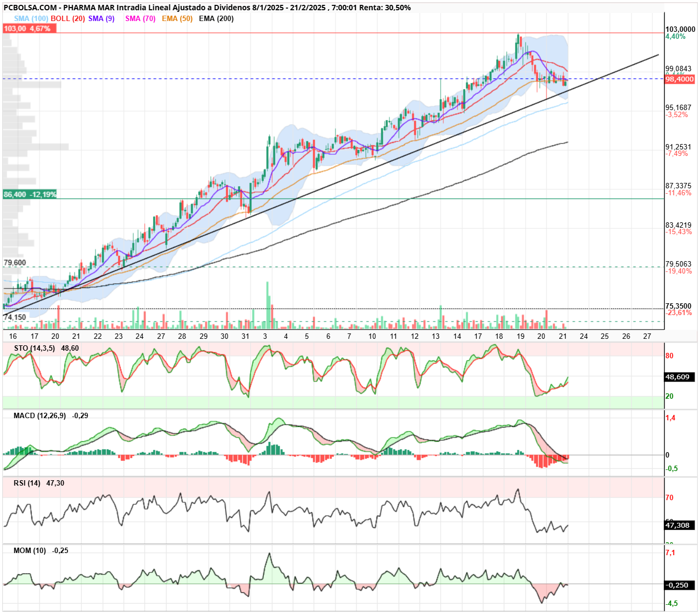Click the green 86,400 support level tag
Screen dimensions: 700x614
[x=30, y=194]
